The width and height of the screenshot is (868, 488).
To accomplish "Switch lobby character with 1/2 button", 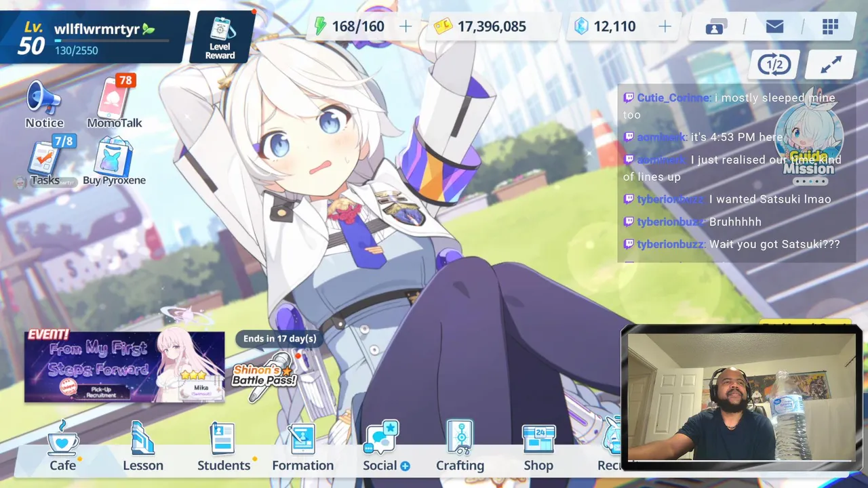I will pyautogui.click(x=774, y=65).
